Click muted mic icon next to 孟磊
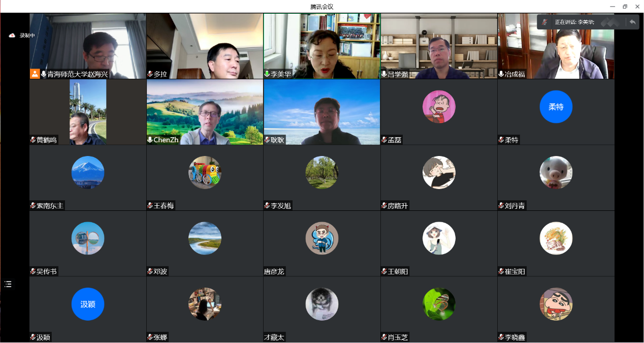Screen dimensions: 644x343 point(384,140)
